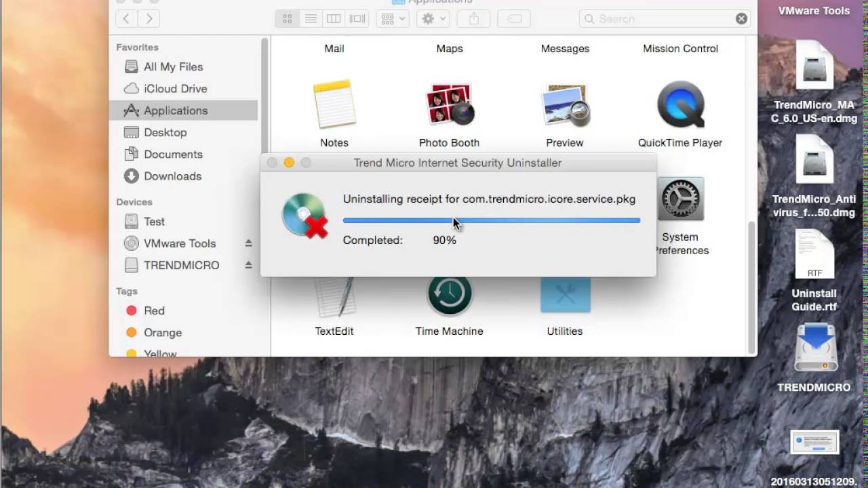The image size is (868, 488).
Task: Click the Finder sidebar scrollbar
Action: tap(264, 95)
